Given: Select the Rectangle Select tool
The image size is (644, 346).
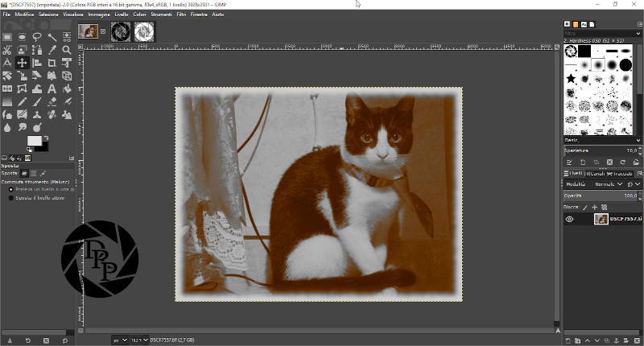Looking at the screenshot, I should pos(7,37).
